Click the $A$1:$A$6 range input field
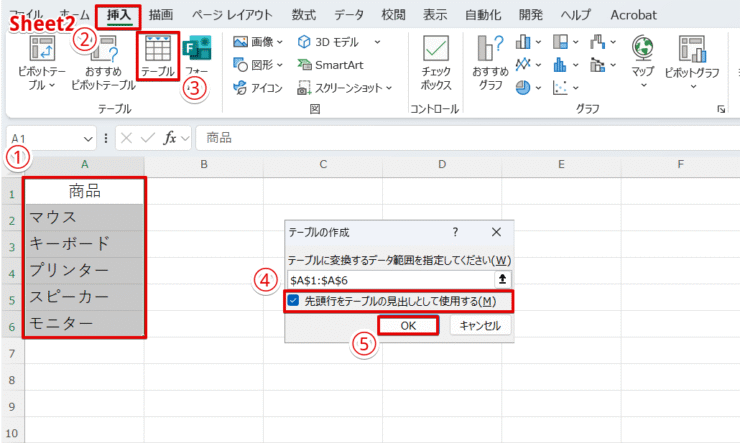The height and width of the screenshot is (443, 740). coord(390,280)
